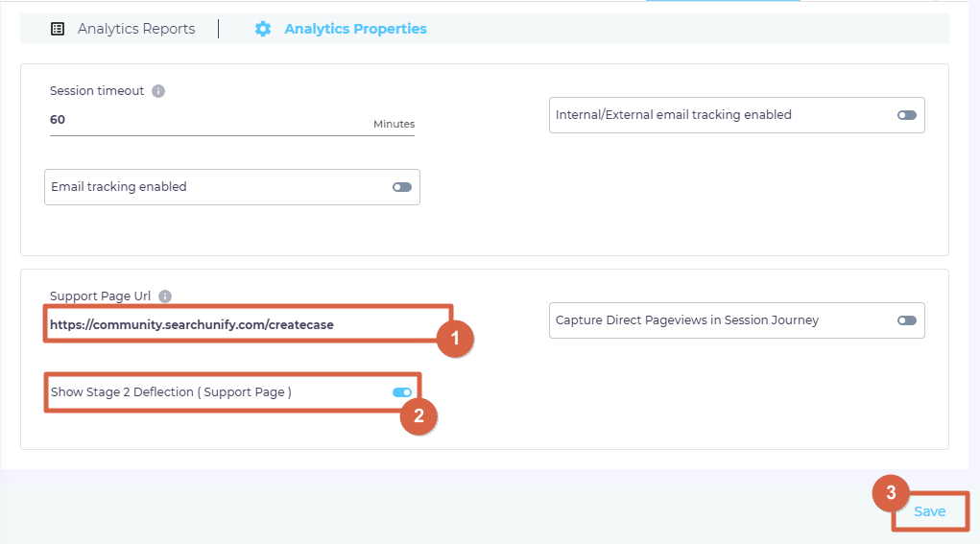Enable Internal/External email tracking toggle
980x544 pixels.
click(x=907, y=115)
